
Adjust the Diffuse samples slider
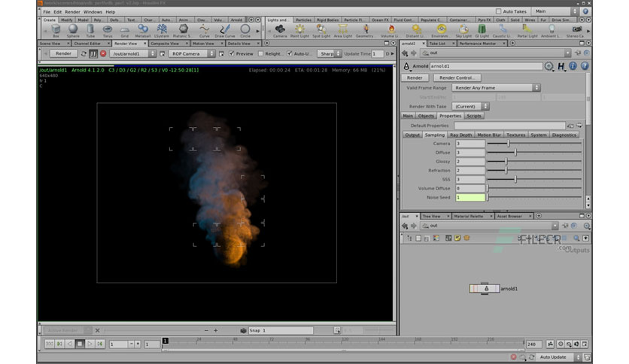[534, 153]
